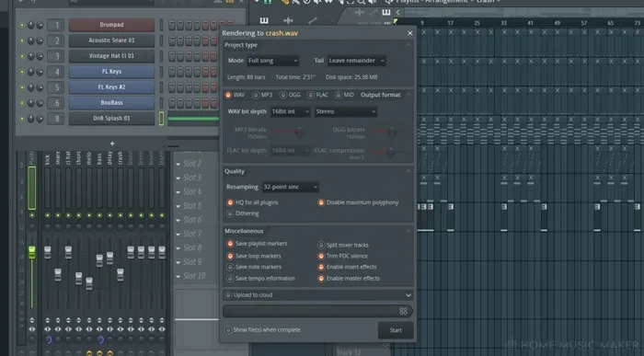Click the Drumpad channel button
The height and width of the screenshot is (356, 644).
(111, 25)
